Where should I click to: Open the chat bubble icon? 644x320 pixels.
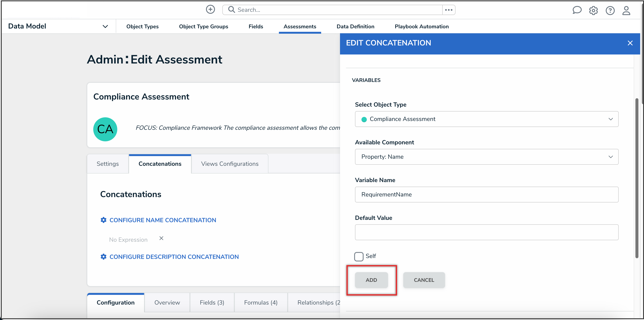click(577, 10)
